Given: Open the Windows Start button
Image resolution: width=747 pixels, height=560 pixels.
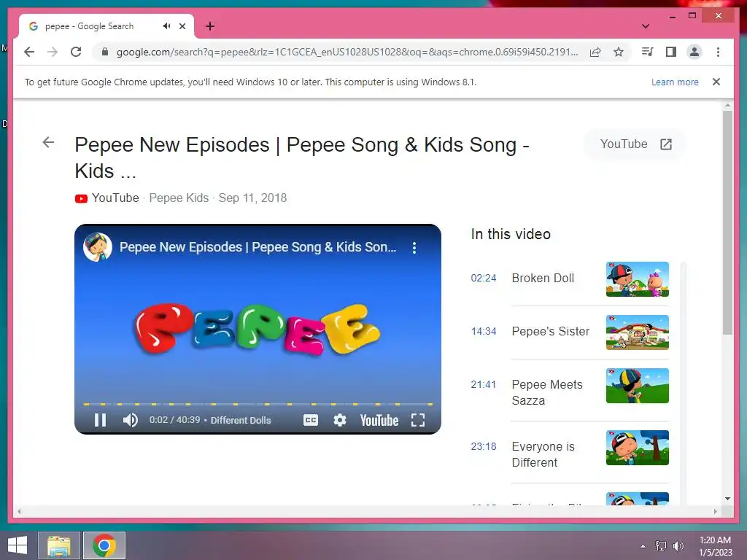Looking at the screenshot, I should point(18,545).
